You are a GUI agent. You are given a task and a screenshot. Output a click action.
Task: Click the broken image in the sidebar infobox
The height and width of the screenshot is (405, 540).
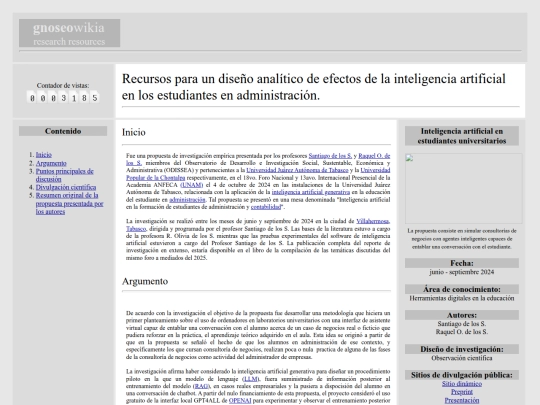[x=464, y=188]
